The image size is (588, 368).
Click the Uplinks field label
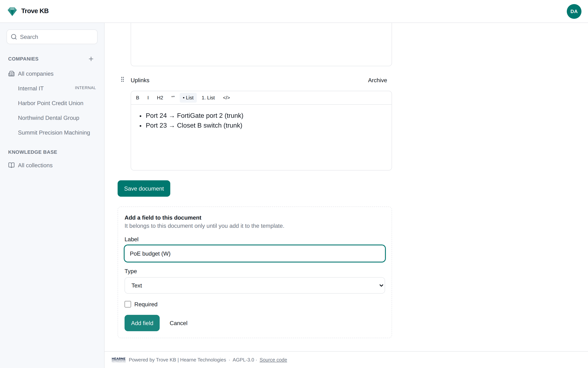tap(140, 80)
